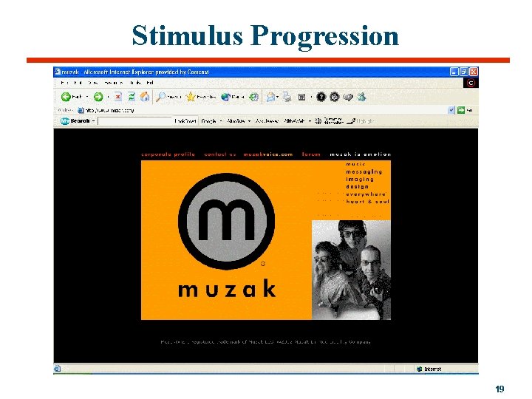The image size is (532, 399).
Task: Click inside the MySearch text field
Action: [x=135, y=120]
